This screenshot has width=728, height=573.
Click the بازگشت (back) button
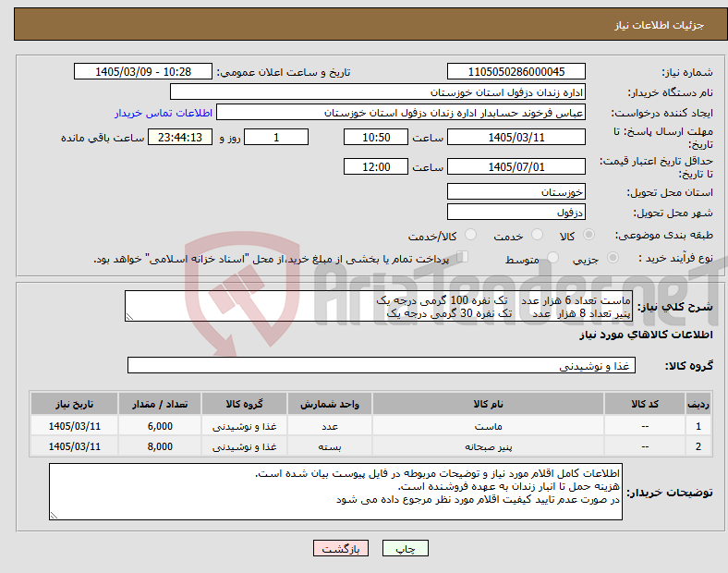click(341, 548)
